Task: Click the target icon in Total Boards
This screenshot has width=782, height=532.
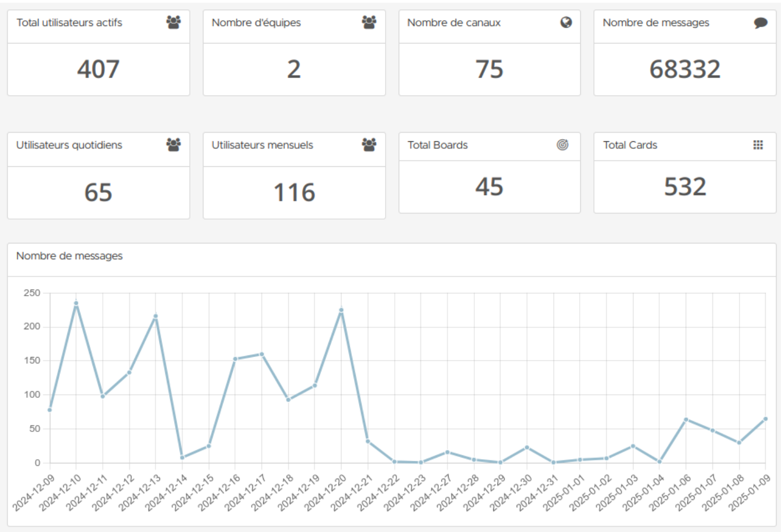Action: (562, 145)
